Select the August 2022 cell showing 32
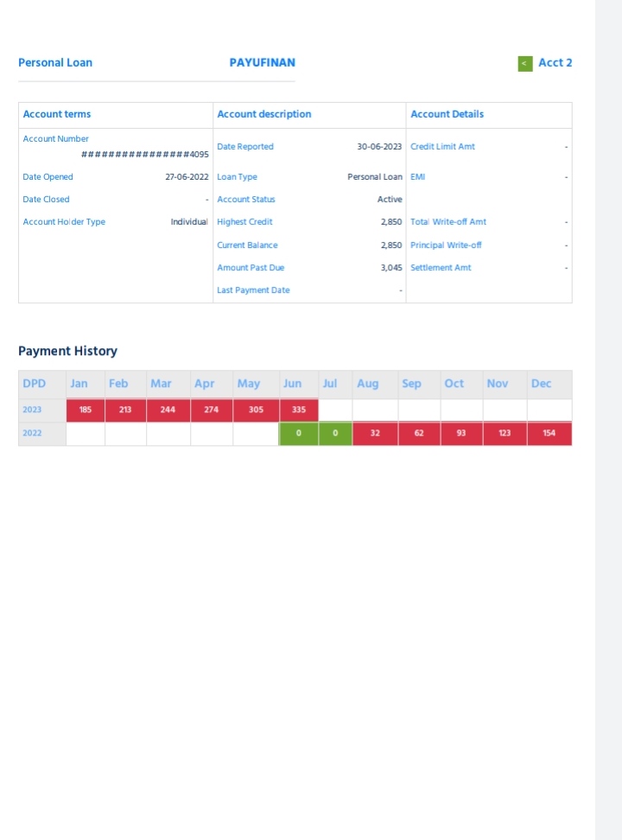Viewport: 622px width, 840px height. [x=375, y=434]
